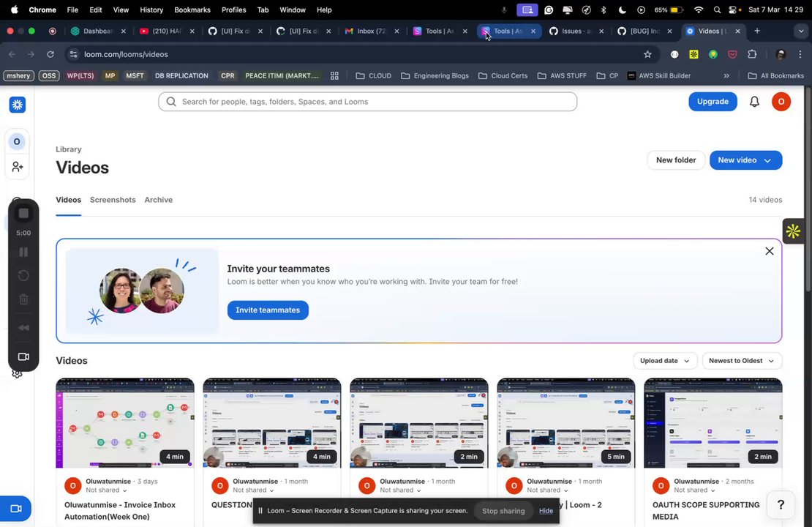
Task: Click the record video button at bottom left
Action: pyautogui.click(x=16, y=509)
